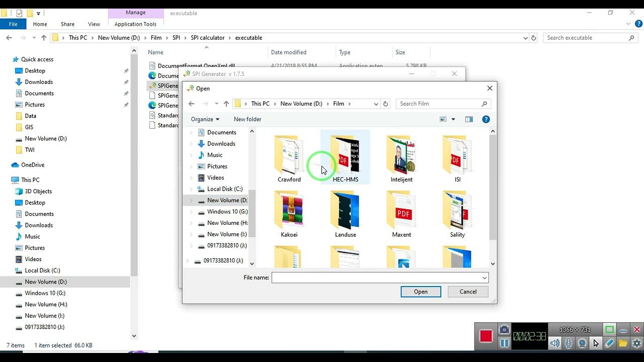644x362 pixels.
Task: Switch to the Share ribbon tab
Action: coord(67,24)
